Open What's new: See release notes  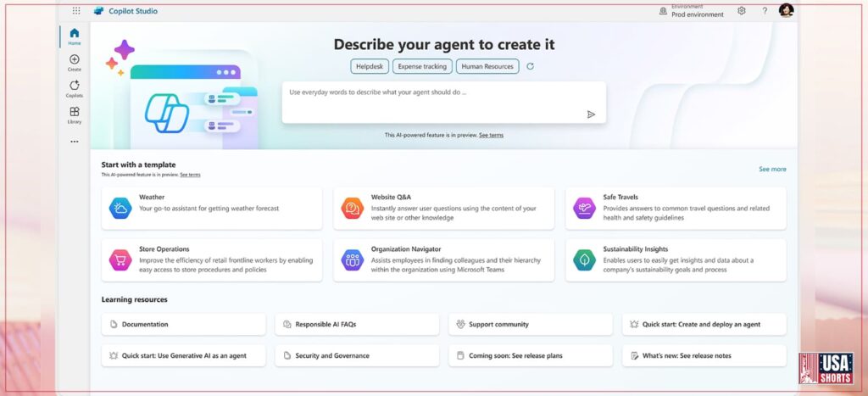704,355
